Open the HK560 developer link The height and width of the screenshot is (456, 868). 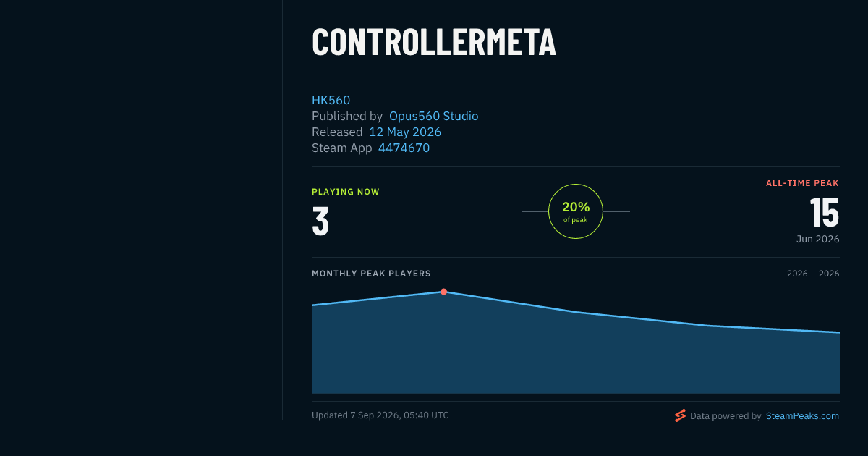(331, 100)
